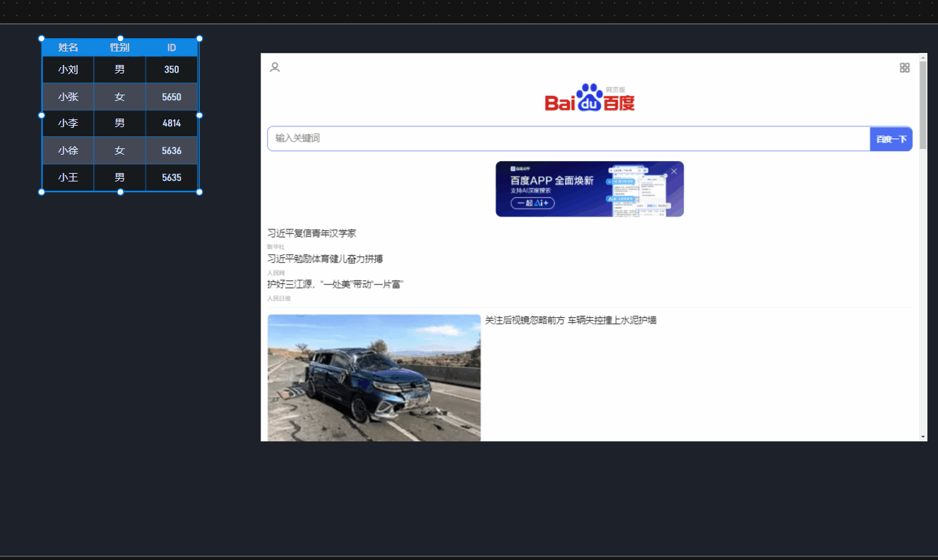Click the user profile icon in Baidu page
The width and height of the screenshot is (938, 560).
pos(275,67)
